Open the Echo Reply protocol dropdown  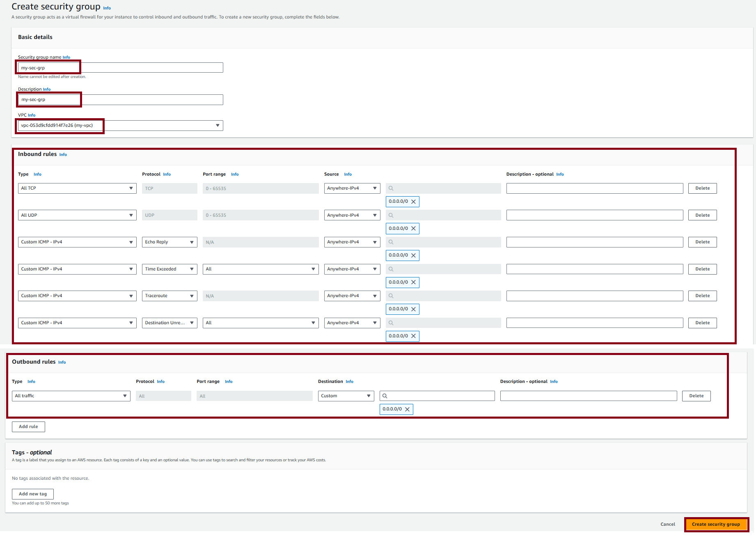[x=170, y=242]
